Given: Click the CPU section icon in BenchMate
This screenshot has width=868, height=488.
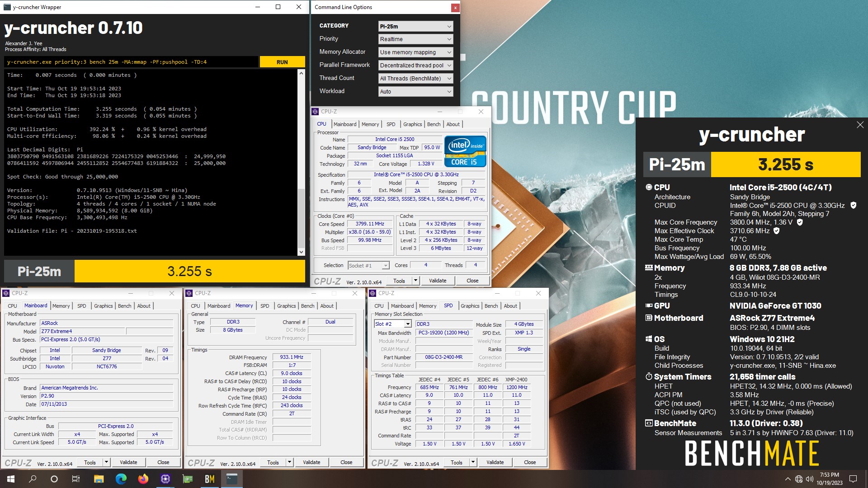Looking at the screenshot, I should pos(649,187).
